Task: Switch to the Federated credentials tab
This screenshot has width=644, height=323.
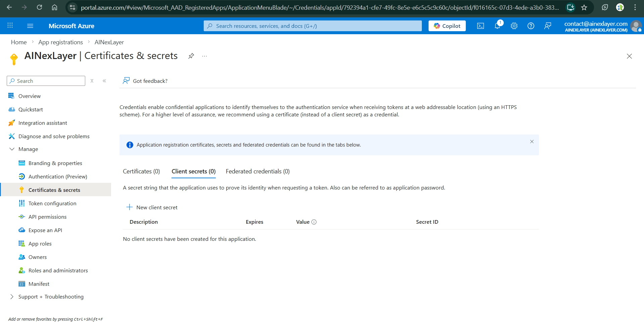Action: 257,171
